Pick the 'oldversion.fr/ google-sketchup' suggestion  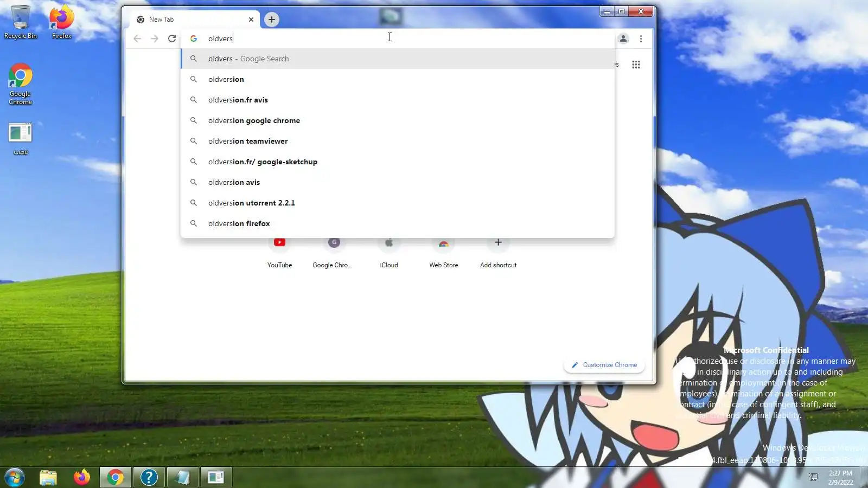pyautogui.click(x=398, y=162)
